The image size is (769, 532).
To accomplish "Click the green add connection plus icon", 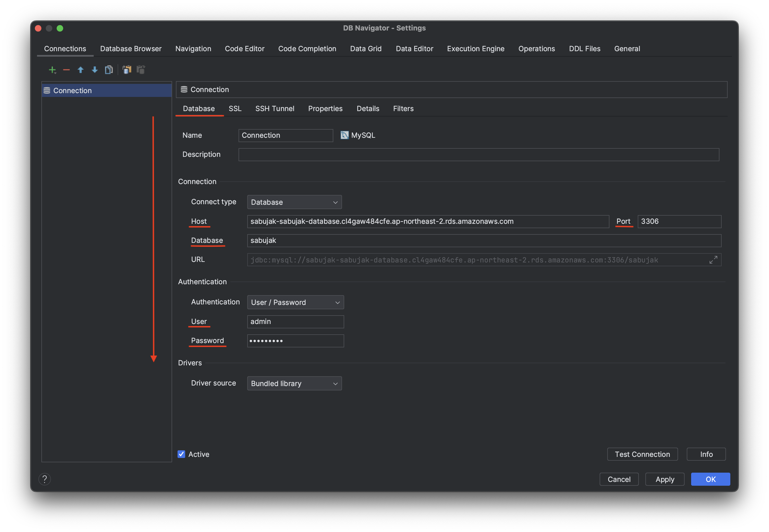I will point(52,70).
